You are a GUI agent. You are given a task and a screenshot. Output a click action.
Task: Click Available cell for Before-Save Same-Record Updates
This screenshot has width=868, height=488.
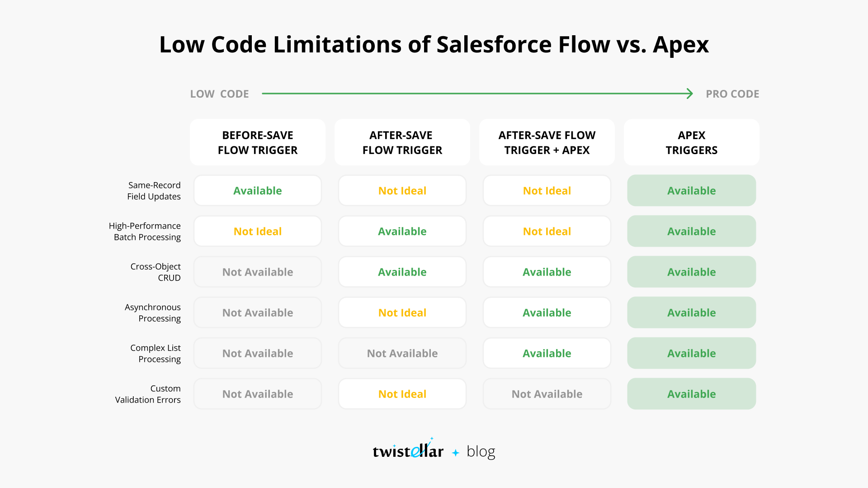tap(258, 191)
